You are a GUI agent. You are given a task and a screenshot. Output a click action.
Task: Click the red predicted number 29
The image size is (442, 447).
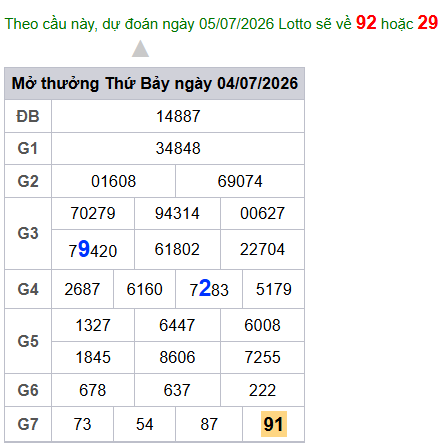[x=427, y=23]
